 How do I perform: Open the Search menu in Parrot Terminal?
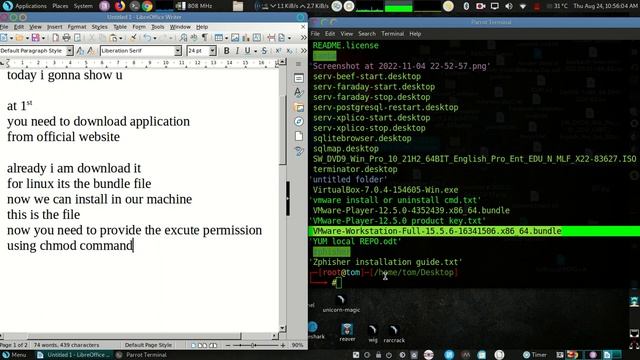click(x=367, y=34)
